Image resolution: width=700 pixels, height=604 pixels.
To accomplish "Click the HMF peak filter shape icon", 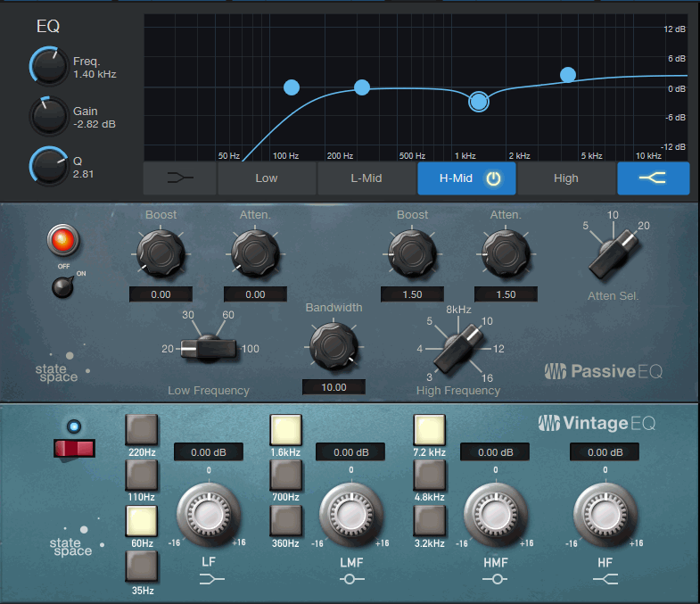I will click(495, 579).
